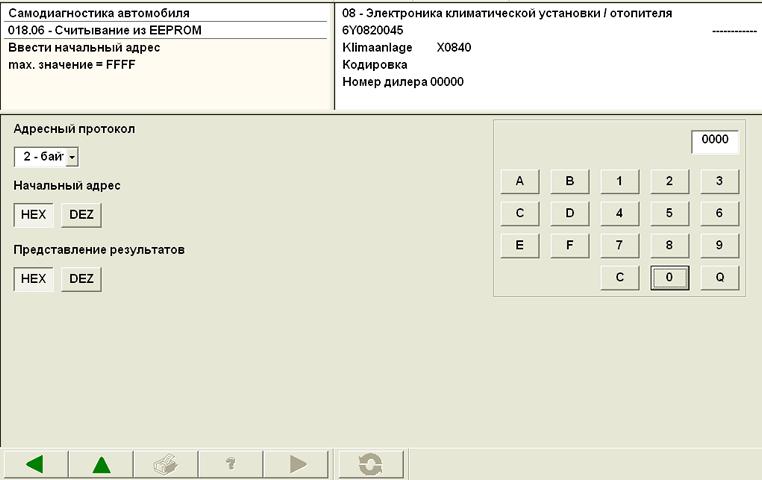
Task: Click the '018.06 - Считывание из EEPROM' line
Action: coord(105,31)
